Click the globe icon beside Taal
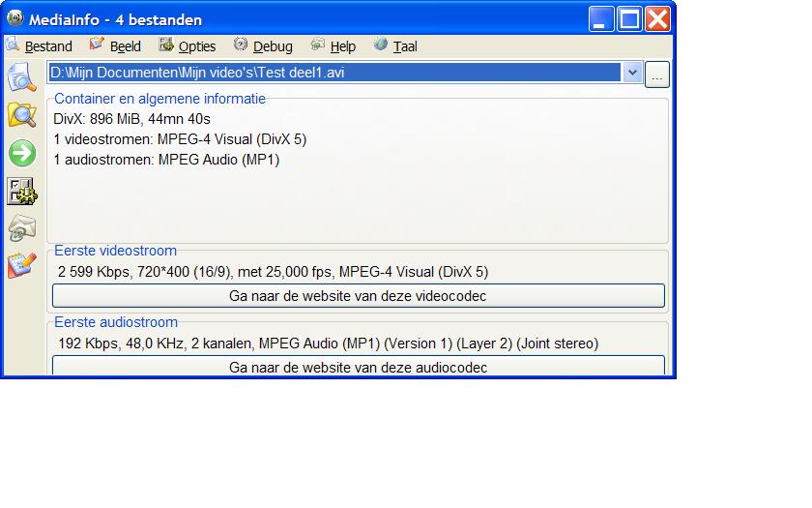The image size is (812, 508). (x=381, y=45)
